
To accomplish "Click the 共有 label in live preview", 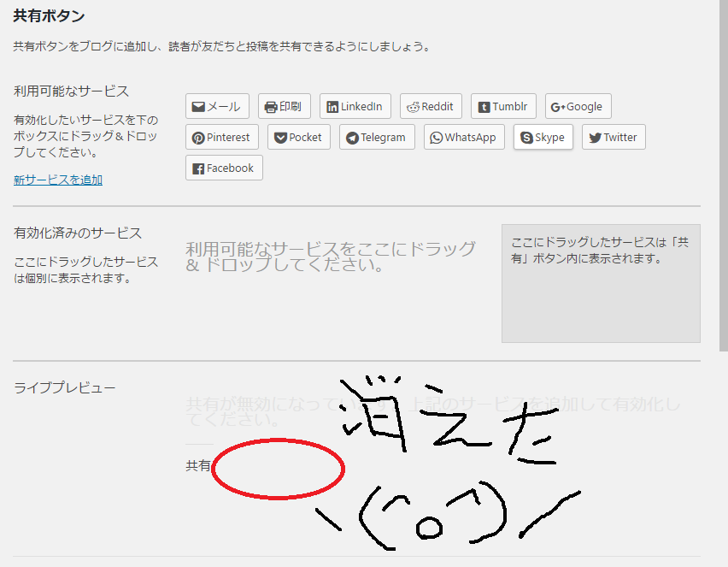I will coord(198,466).
